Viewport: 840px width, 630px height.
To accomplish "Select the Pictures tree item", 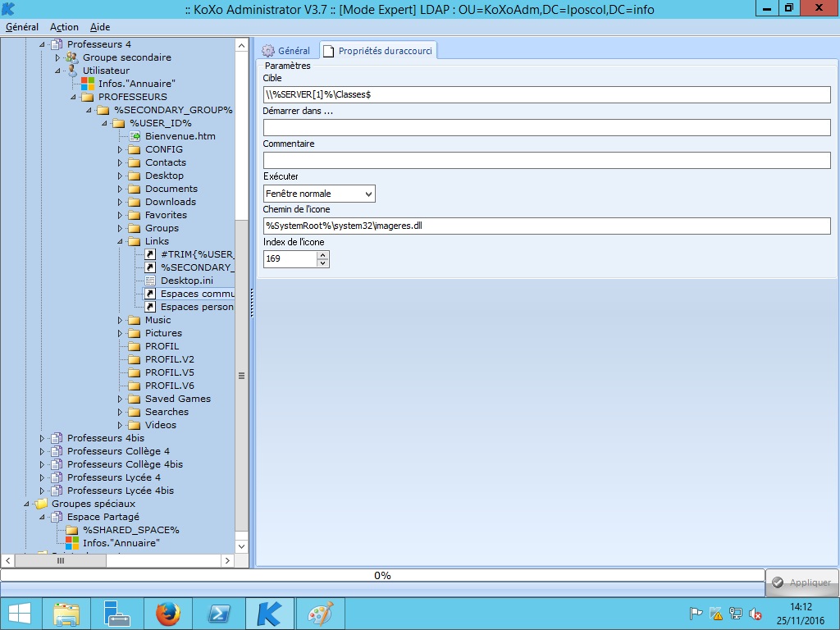I will (163, 333).
